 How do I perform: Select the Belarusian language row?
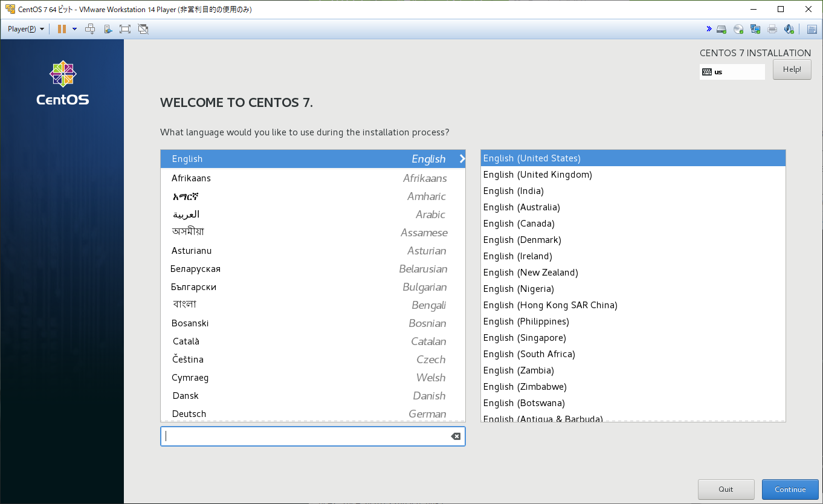[x=313, y=269]
